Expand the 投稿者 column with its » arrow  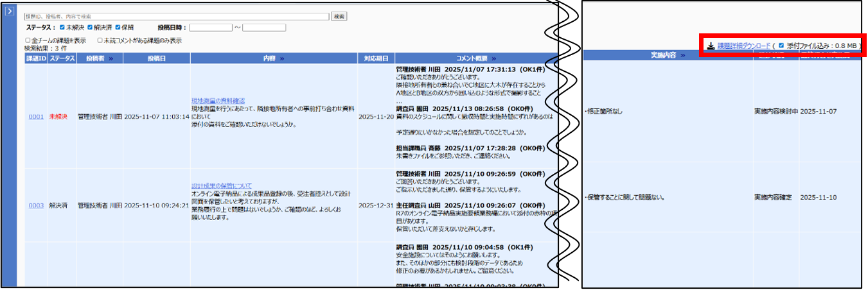[x=111, y=58]
